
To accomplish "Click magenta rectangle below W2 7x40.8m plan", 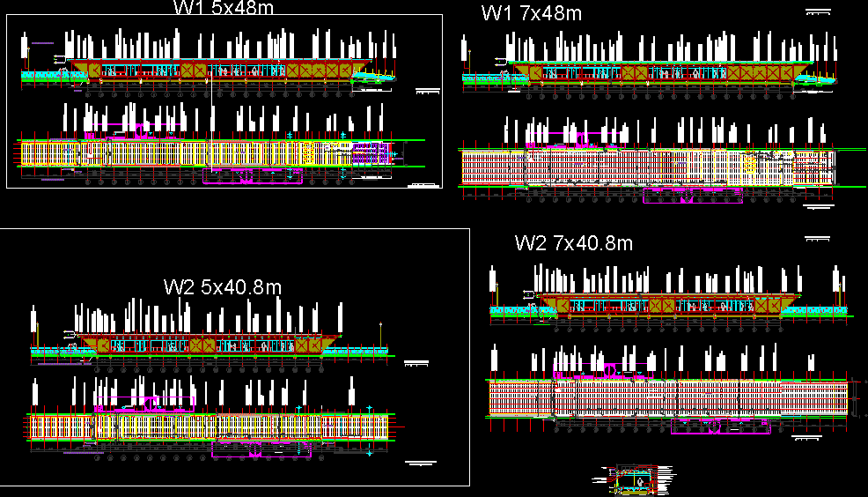I will pyautogui.click(x=720, y=427).
